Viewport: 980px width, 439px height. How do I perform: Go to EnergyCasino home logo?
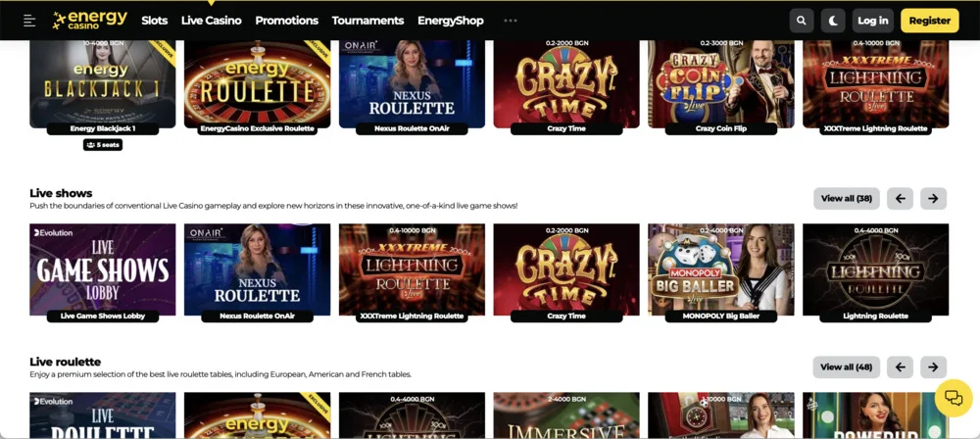point(90,20)
